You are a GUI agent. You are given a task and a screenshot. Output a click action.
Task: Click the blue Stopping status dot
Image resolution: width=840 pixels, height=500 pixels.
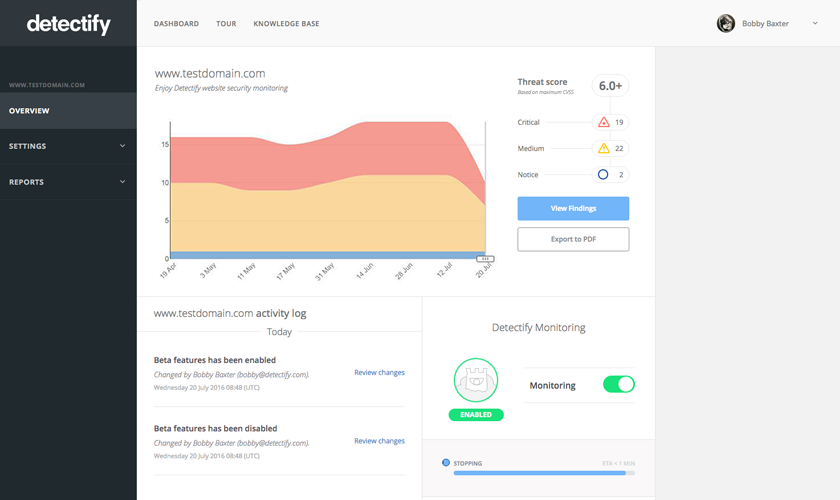click(x=446, y=462)
